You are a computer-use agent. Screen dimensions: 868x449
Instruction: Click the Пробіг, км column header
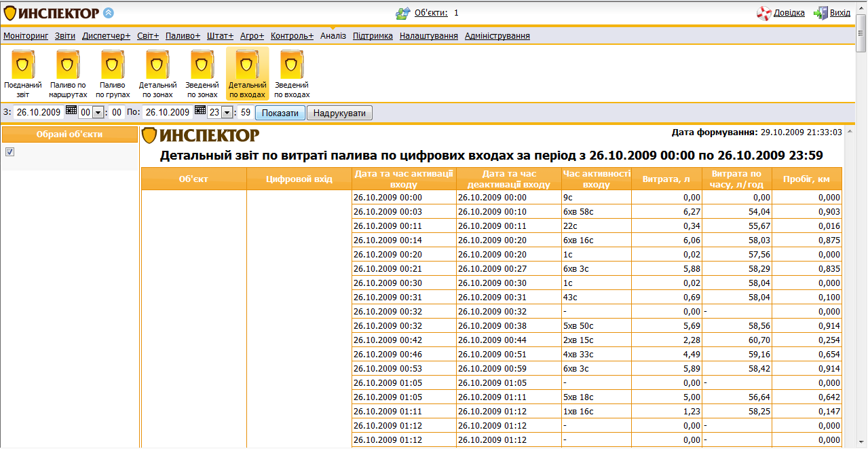[807, 179]
